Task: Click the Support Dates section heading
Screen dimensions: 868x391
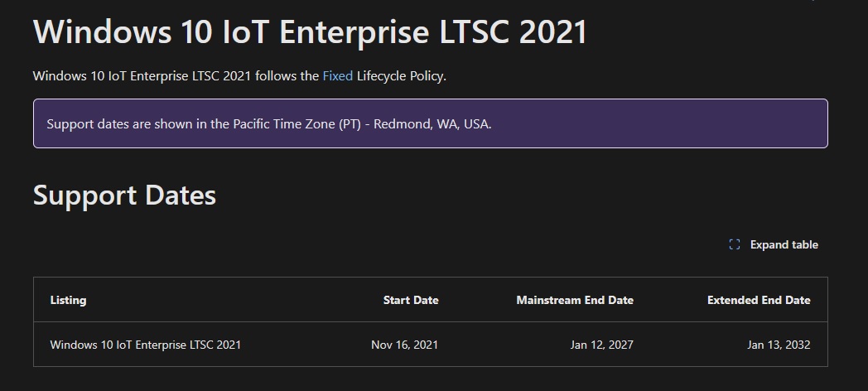Action: [x=124, y=196]
